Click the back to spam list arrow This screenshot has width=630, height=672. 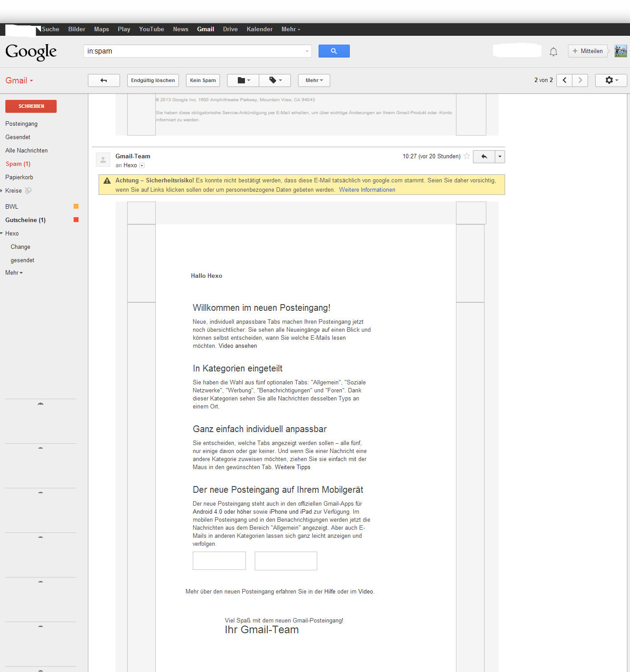click(x=104, y=80)
